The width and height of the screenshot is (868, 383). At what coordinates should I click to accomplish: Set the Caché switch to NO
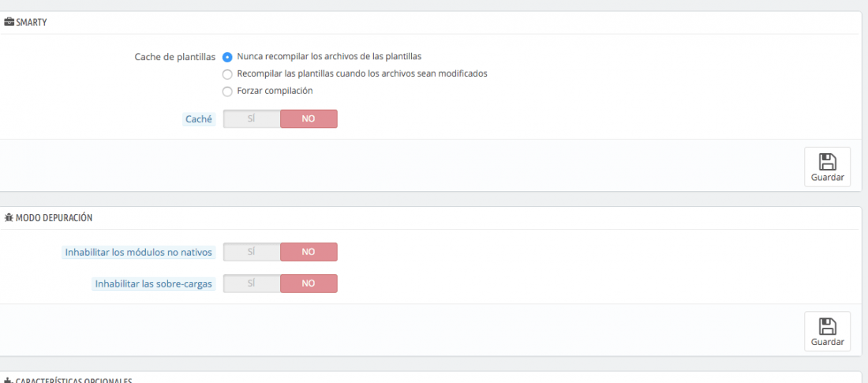309,118
